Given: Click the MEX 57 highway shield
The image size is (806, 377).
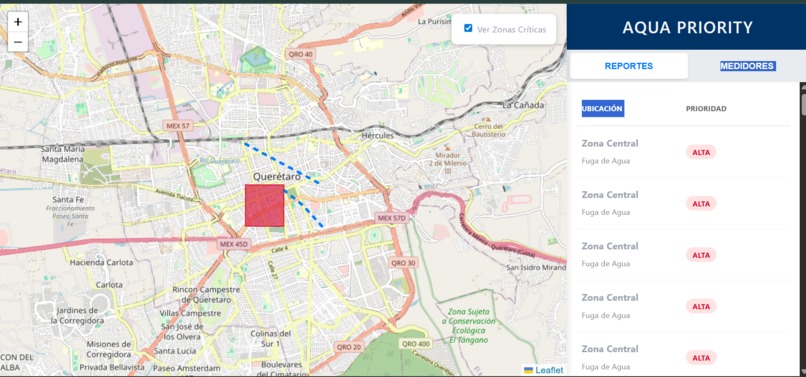Looking at the screenshot, I should 179,125.
